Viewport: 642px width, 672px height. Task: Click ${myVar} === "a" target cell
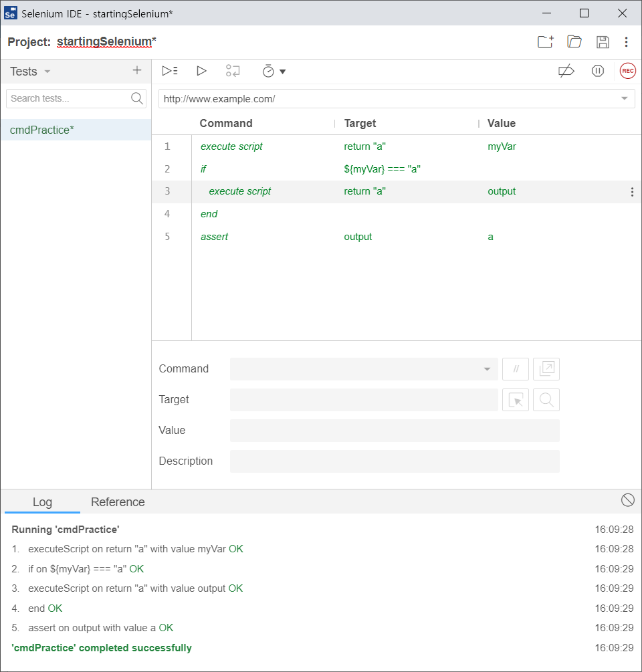382,169
